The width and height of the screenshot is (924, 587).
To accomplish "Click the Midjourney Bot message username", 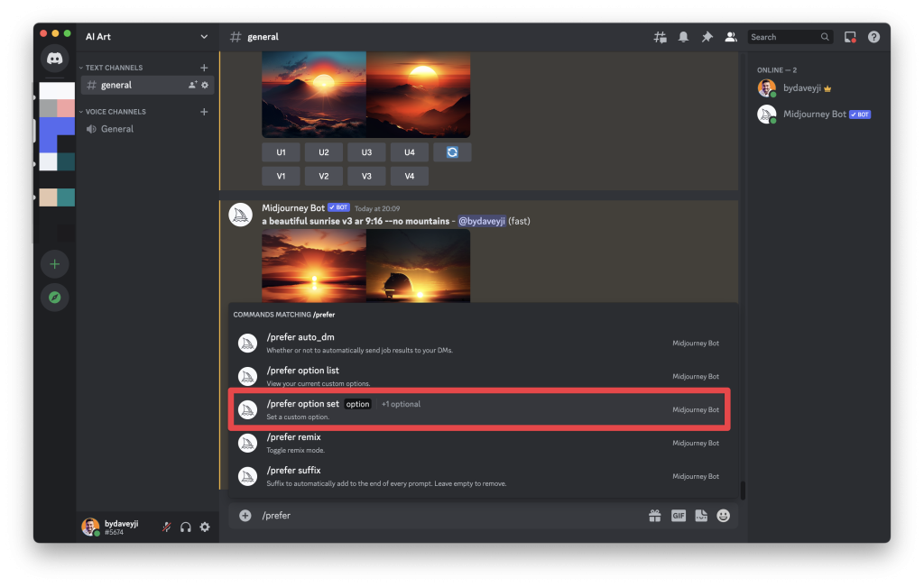I will pyautogui.click(x=293, y=207).
